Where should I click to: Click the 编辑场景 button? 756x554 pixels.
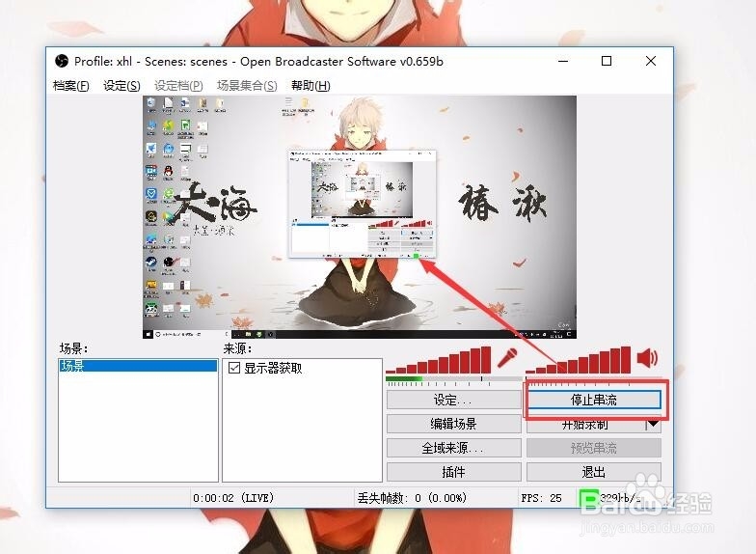453,424
